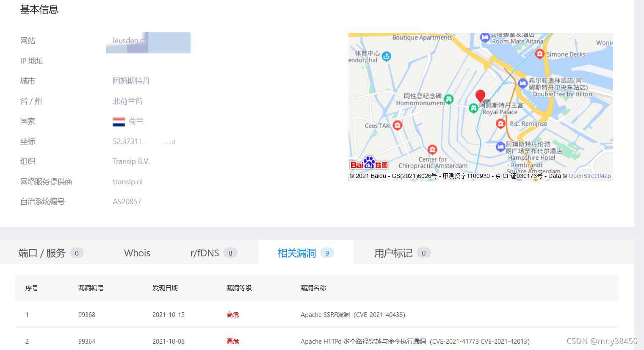Open the Apache HTTPd 路径穿越 vulnerability entry
The height and width of the screenshot is (350, 644).
coord(415,342)
